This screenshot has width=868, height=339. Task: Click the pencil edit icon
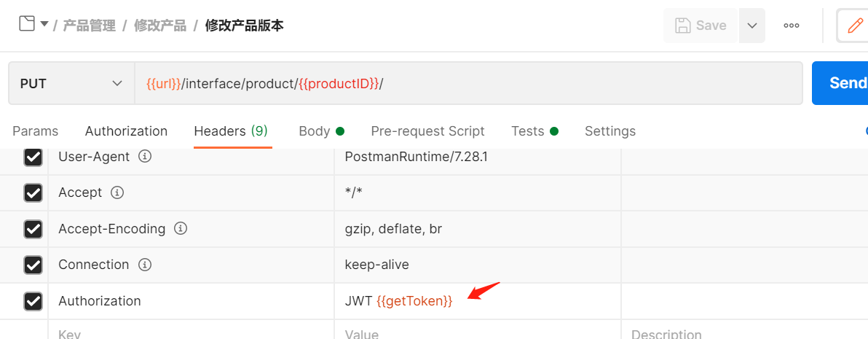tap(854, 26)
